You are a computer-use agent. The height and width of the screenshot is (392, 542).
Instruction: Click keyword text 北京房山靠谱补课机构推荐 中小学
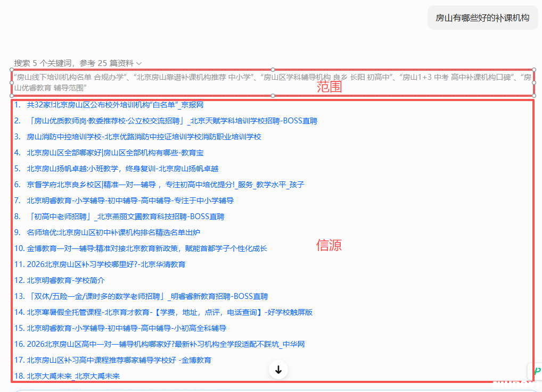194,77
